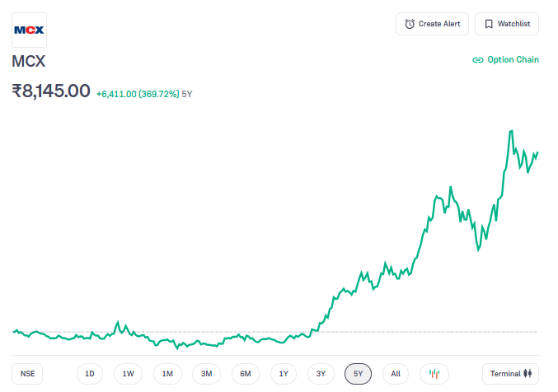The width and height of the screenshot is (558, 392).
Task: Show the All time chart
Action: [x=396, y=374]
